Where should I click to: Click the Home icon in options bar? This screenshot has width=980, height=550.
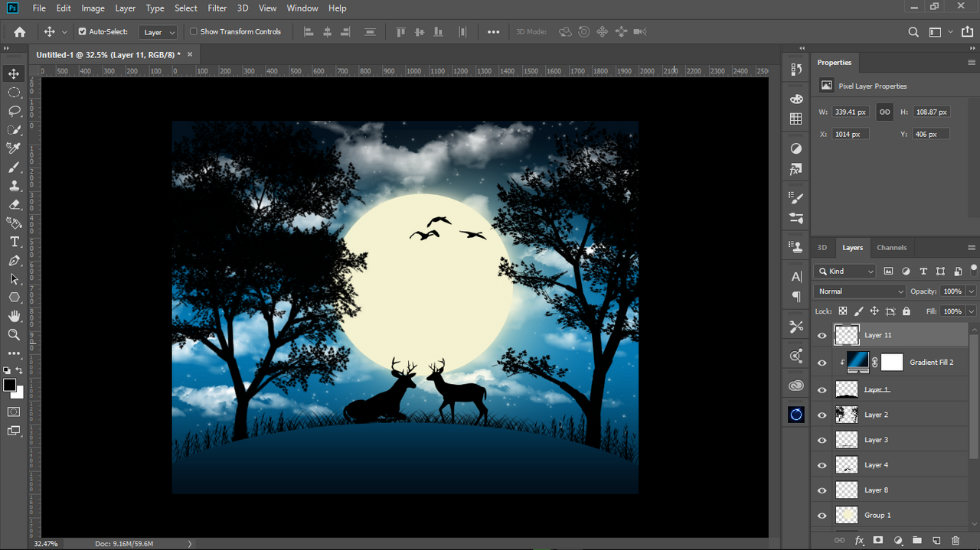pyautogui.click(x=20, y=32)
